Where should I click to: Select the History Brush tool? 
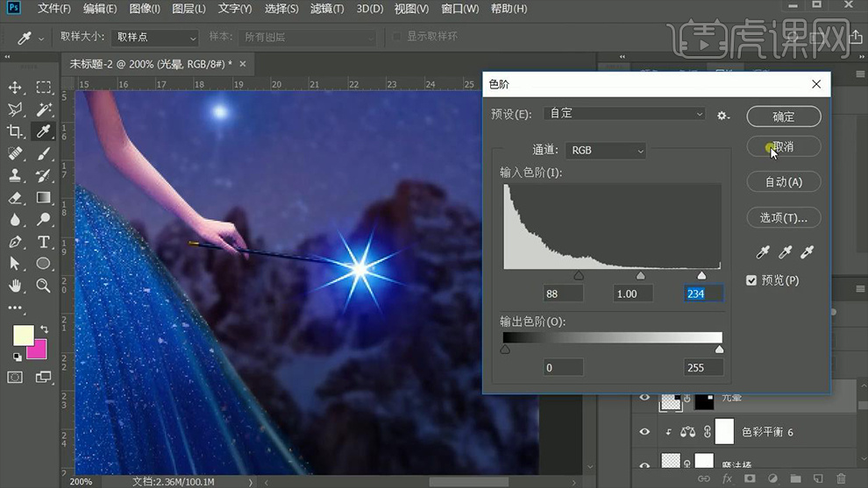click(43, 175)
